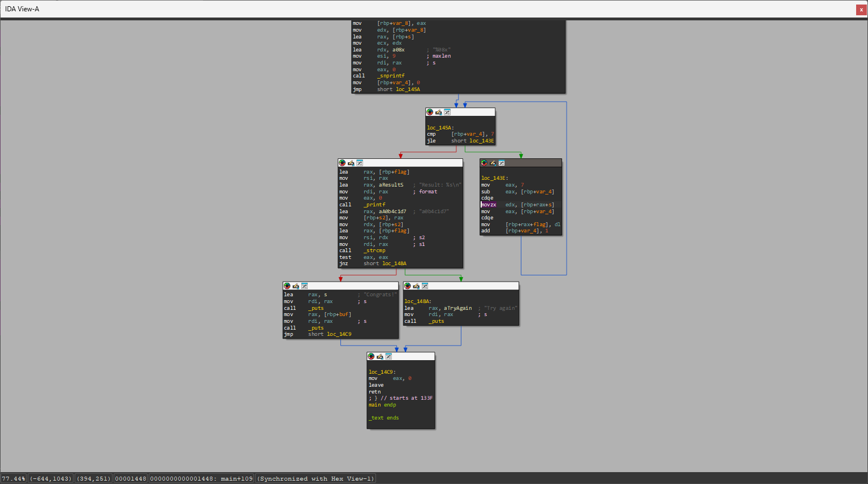Open node color picker on loc_14BA block
The image size is (868, 484).
click(407, 286)
